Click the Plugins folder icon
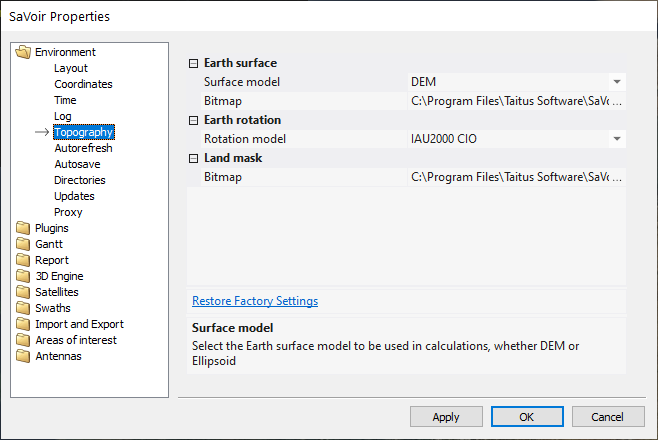The width and height of the screenshot is (658, 440). 24,228
